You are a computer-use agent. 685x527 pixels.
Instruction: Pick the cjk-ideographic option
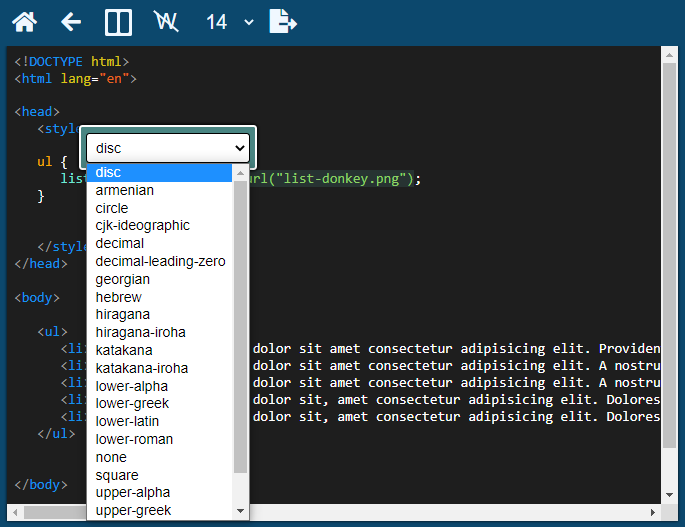tap(159, 225)
